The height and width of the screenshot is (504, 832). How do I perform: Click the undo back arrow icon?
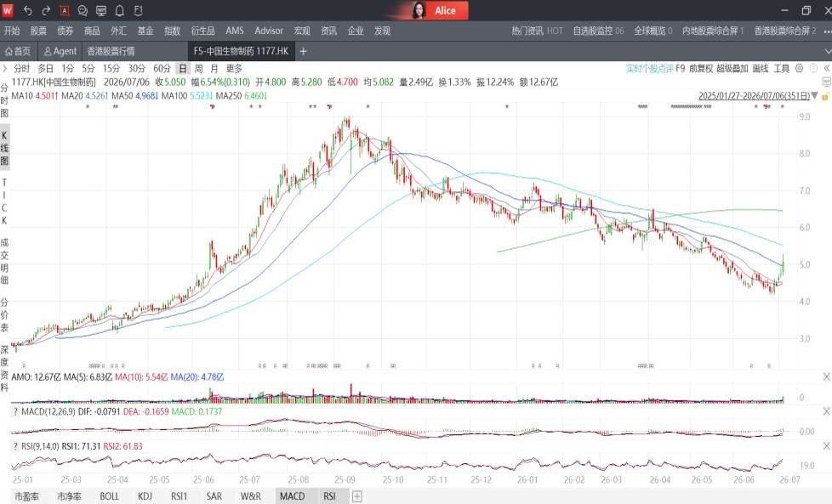click(27, 10)
